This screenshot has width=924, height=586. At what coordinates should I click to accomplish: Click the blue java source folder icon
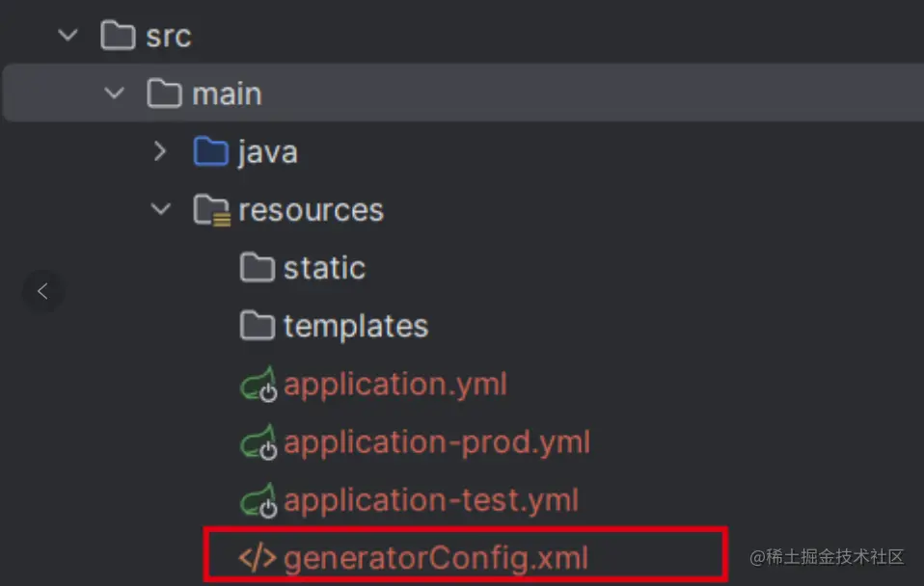[210, 151]
